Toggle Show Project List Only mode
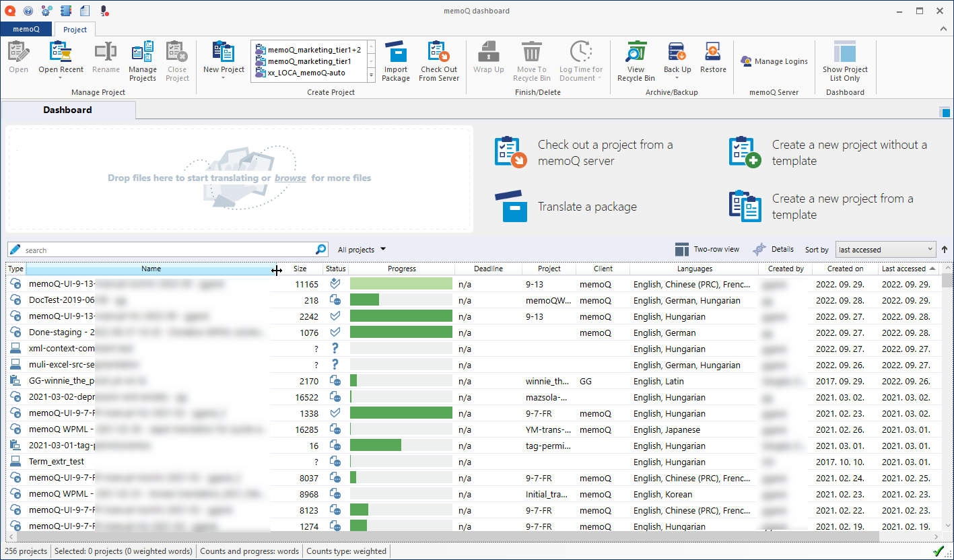Viewport: 954px width, 560px height. 845,61
